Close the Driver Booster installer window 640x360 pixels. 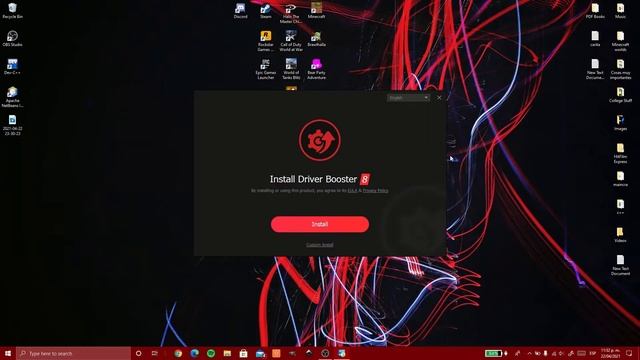(x=439, y=98)
